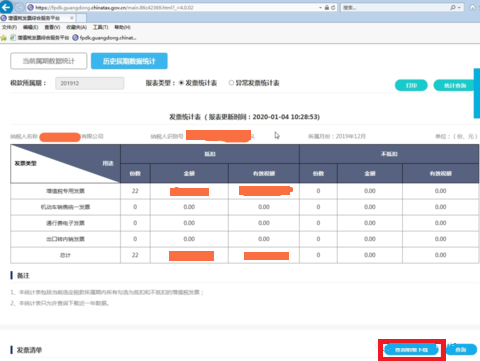Open the home page icon
The width and height of the screenshot is (480, 361).
[x=473, y=7]
